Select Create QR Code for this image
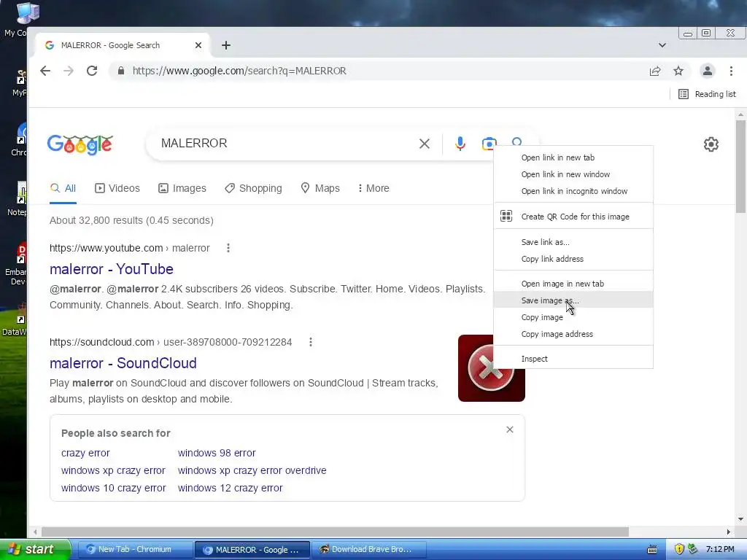Image resolution: width=747 pixels, height=560 pixels. (573, 217)
